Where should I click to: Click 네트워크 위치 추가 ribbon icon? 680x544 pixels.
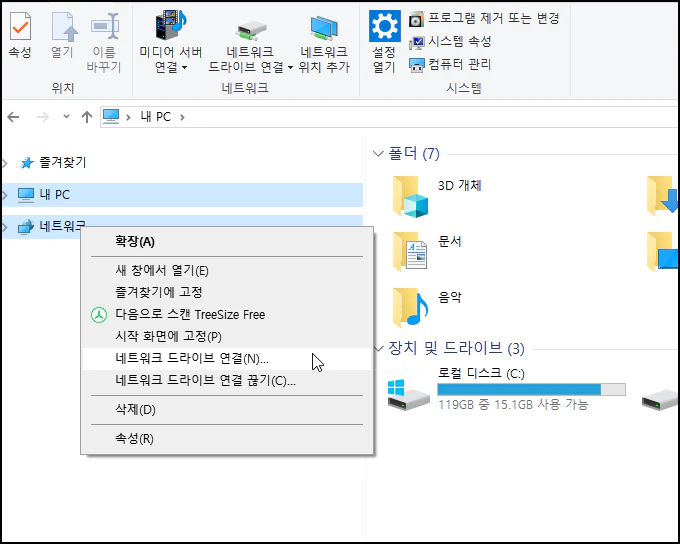(324, 43)
